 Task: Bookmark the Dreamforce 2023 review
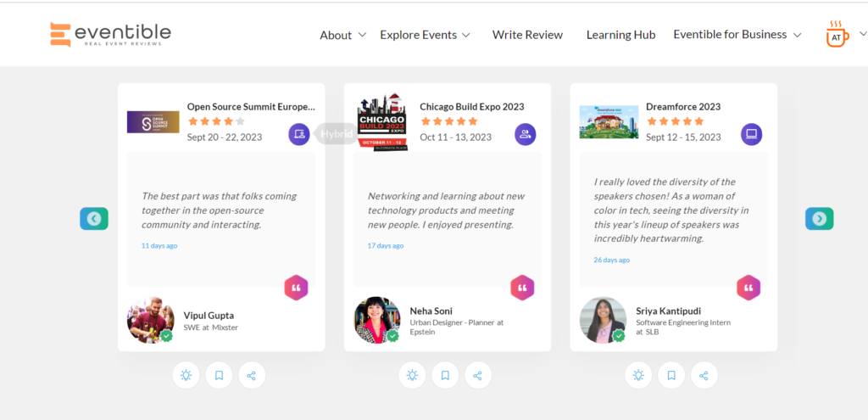(x=671, y=376)
